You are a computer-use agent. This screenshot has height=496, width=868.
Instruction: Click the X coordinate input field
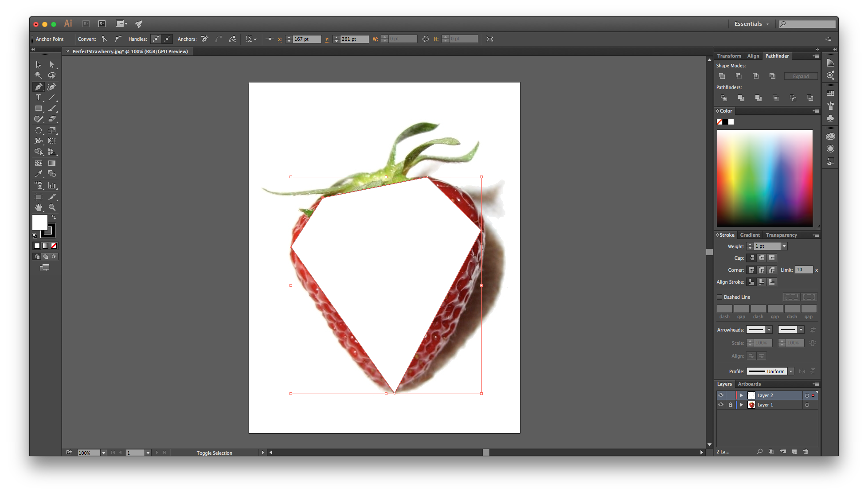coord(306,39)
